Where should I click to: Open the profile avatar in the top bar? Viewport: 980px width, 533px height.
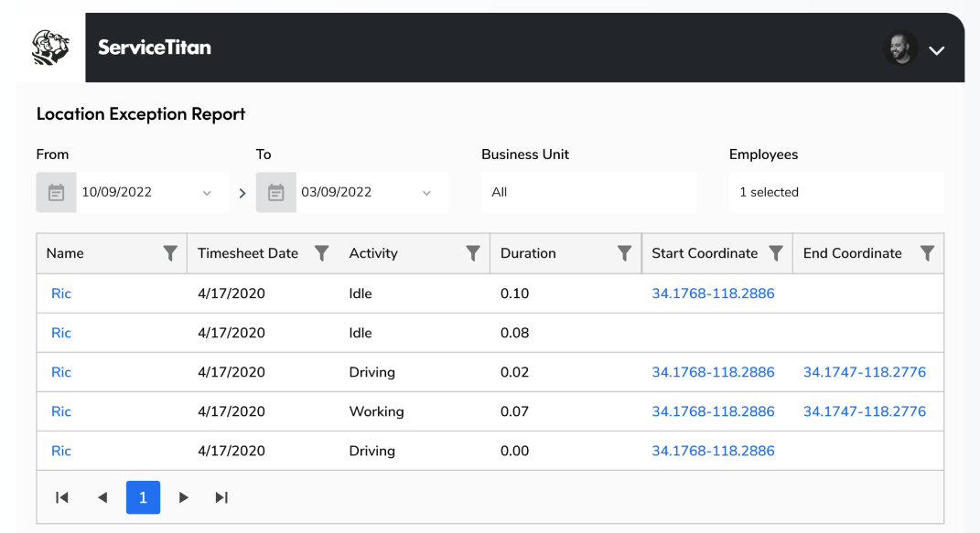pyautogui.click(x=900, y=47)
